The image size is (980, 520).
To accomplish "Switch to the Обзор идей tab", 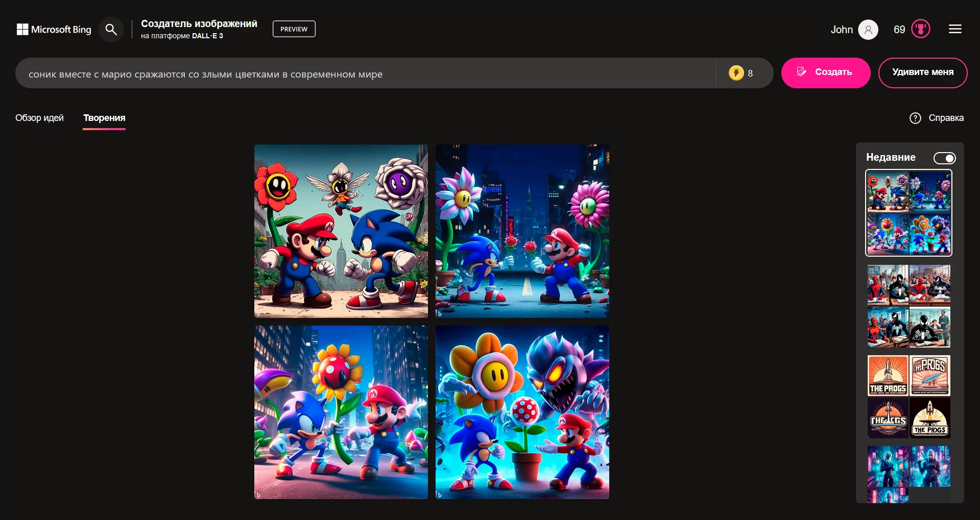I will [x=39, y=118].
